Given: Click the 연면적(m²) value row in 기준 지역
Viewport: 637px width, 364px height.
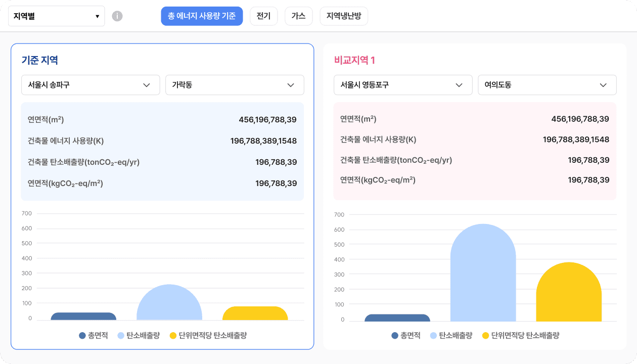Looking at the screenshot, I should (162, 119).
